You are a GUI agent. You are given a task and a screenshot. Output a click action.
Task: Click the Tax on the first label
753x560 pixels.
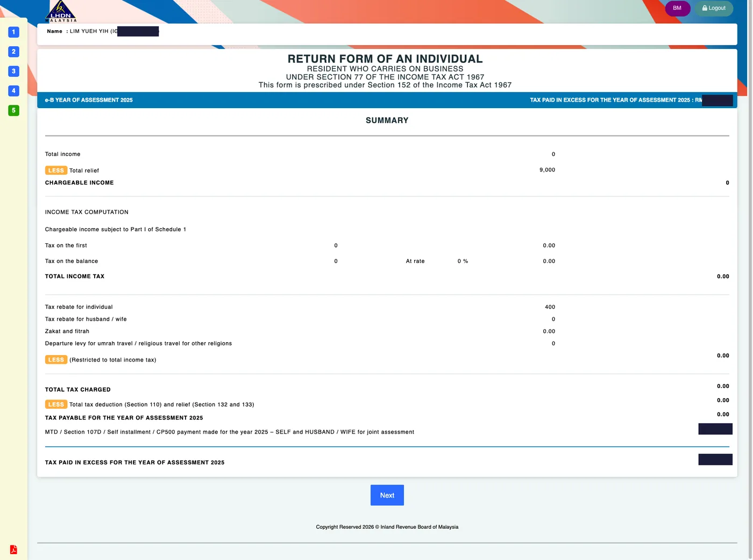tap(66, 246)
